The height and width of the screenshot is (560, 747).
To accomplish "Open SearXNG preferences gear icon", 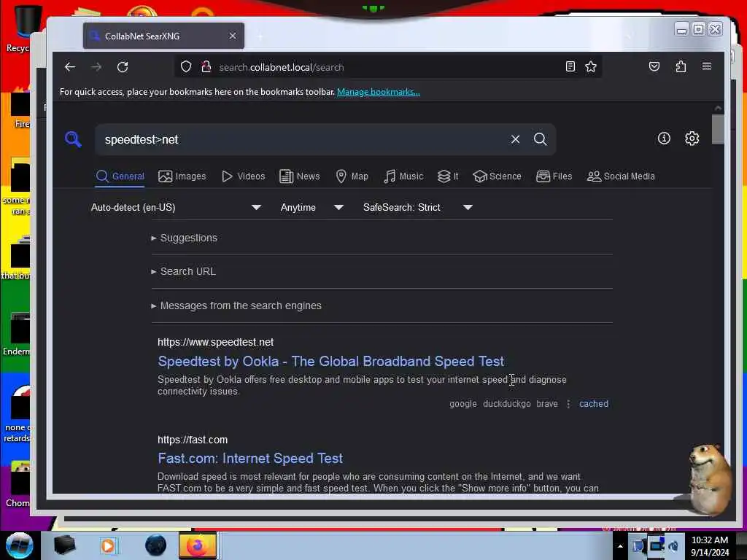I will coord(692,139).
